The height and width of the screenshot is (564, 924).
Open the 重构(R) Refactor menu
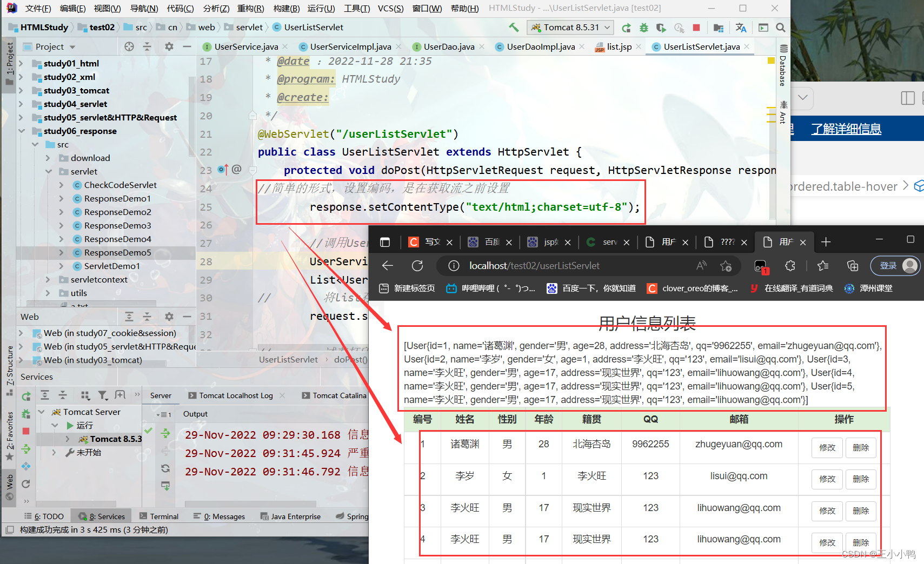click(x=250, y=8)
